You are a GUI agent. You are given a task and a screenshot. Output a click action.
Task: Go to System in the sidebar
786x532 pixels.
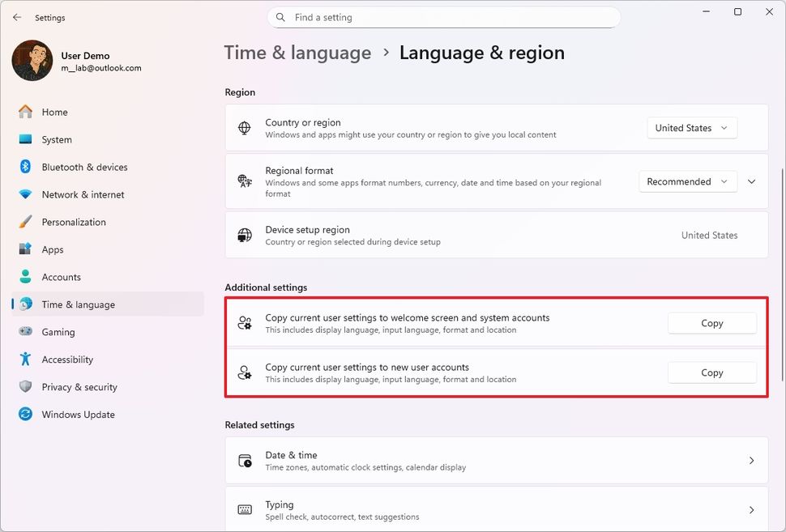tap(57, 139)
